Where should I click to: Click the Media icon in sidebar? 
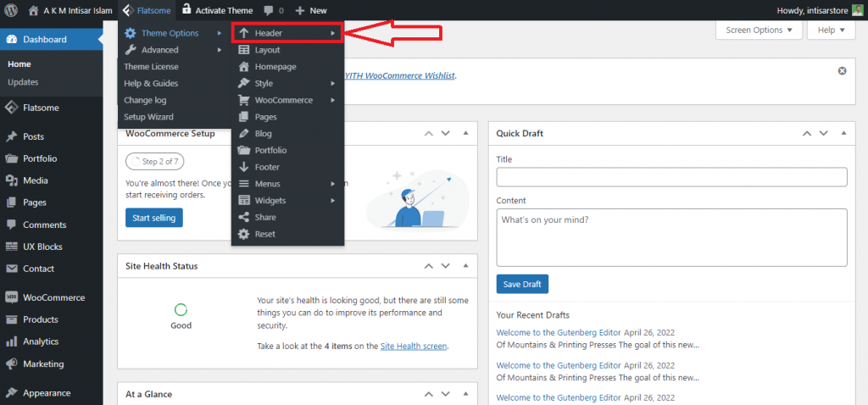click(12, 180)
